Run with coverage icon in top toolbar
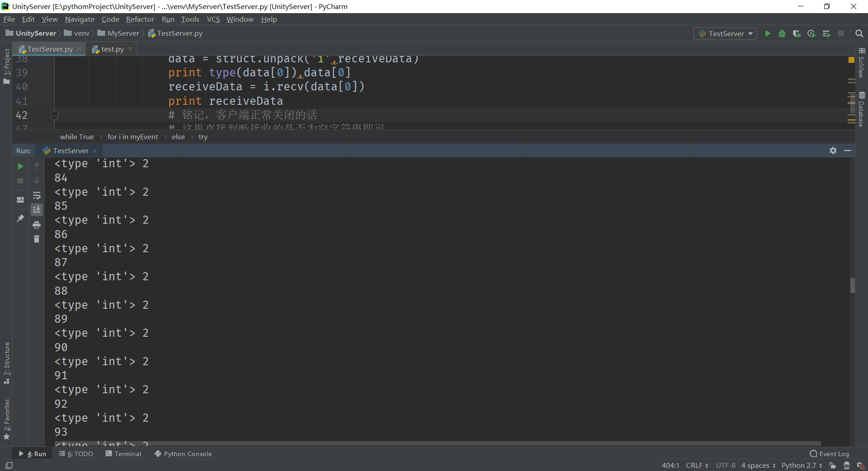 pyautogui.click(x=797, y=33)
